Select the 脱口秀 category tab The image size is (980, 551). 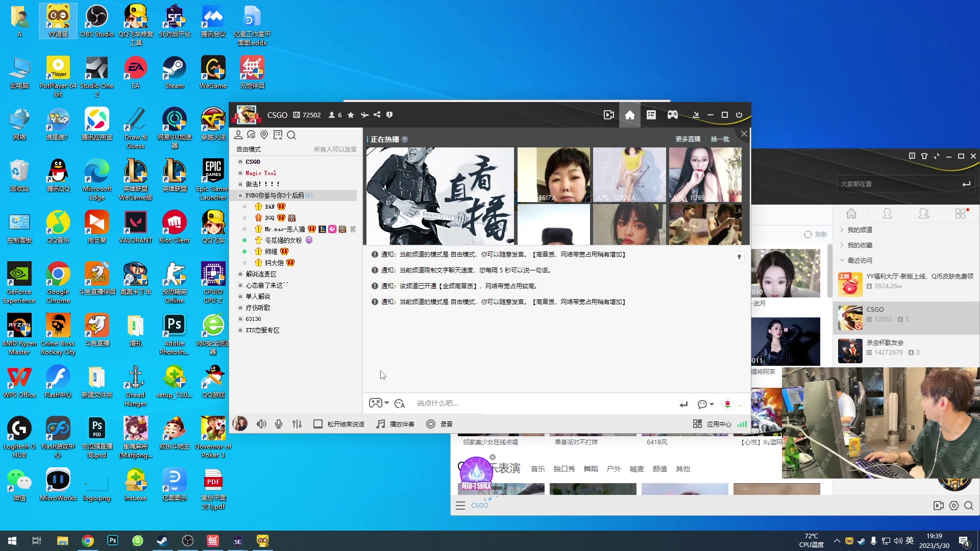point(564,469)
